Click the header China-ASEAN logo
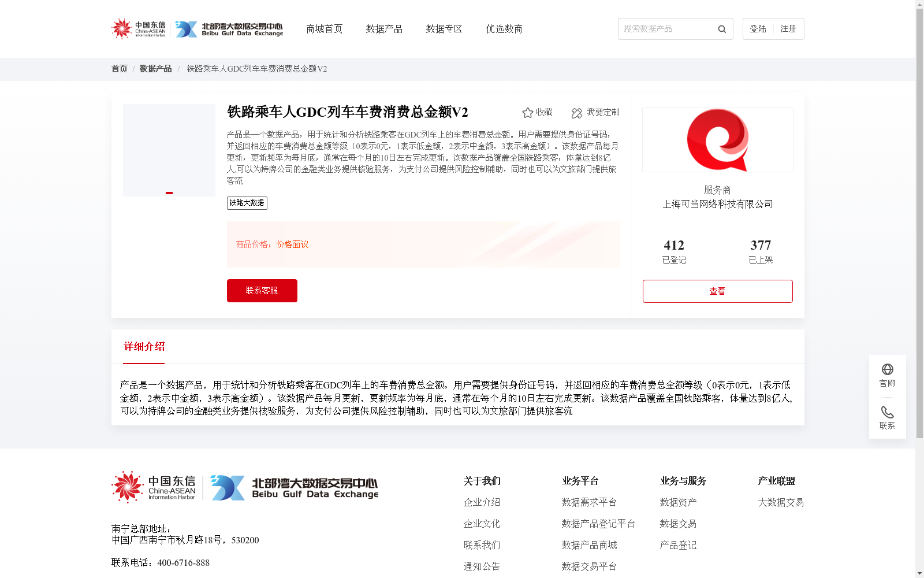This screenshot has height=578, width=924. (139, 29)
